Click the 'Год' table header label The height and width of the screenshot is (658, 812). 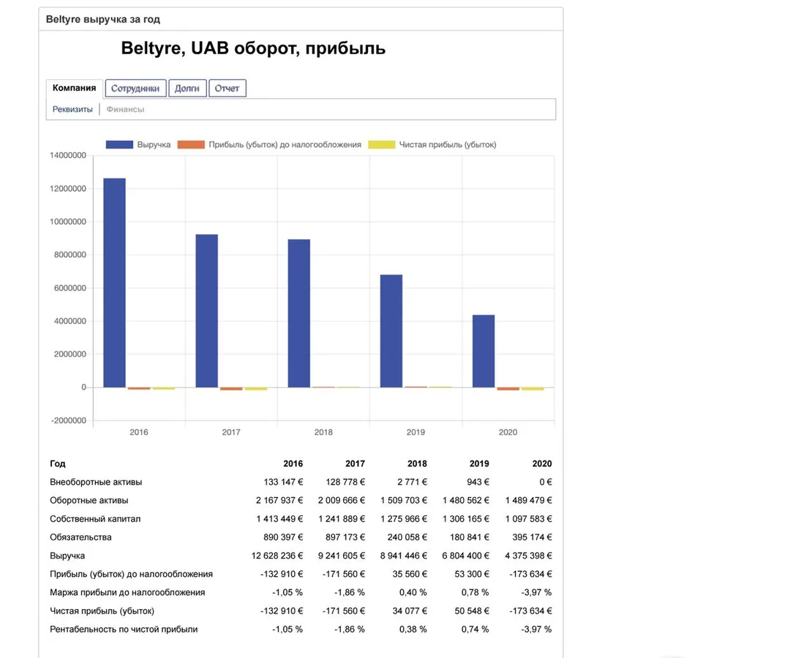[x=58, y=464]
